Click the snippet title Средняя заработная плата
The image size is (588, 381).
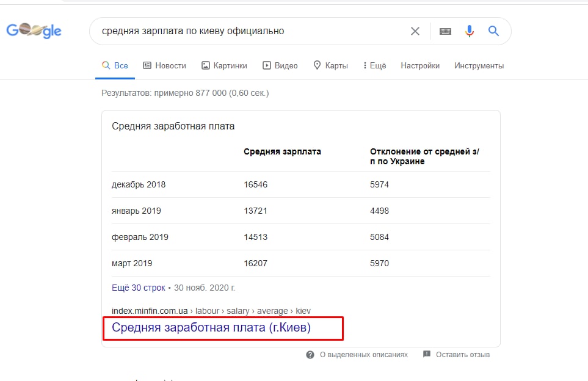[173, 126]
